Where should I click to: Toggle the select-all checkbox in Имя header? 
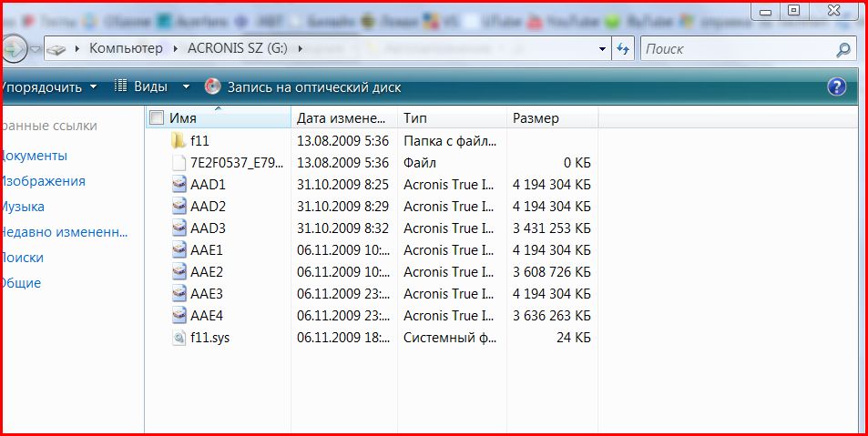pyautogui.click(x=158, y=117)
